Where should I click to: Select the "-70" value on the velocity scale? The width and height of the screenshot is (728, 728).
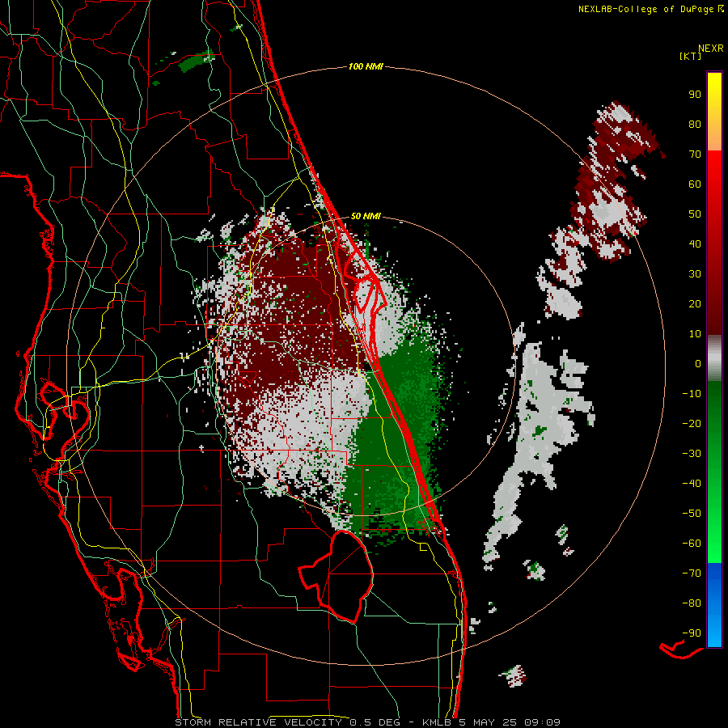(x=692, y=574)
